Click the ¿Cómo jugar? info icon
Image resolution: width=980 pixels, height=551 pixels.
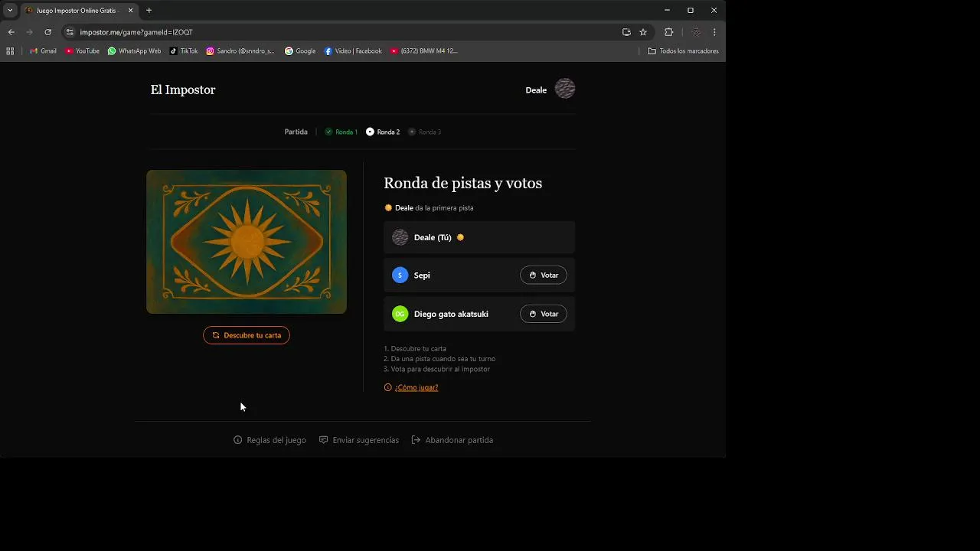(388, 387)
